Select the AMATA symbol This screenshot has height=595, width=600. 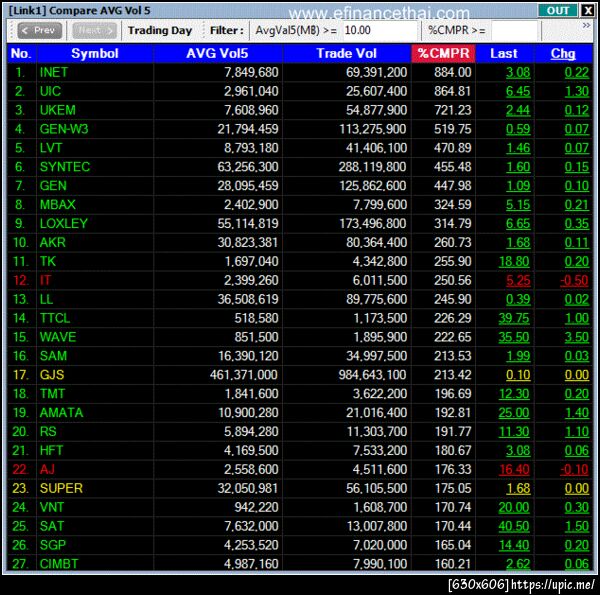point(61,413)
